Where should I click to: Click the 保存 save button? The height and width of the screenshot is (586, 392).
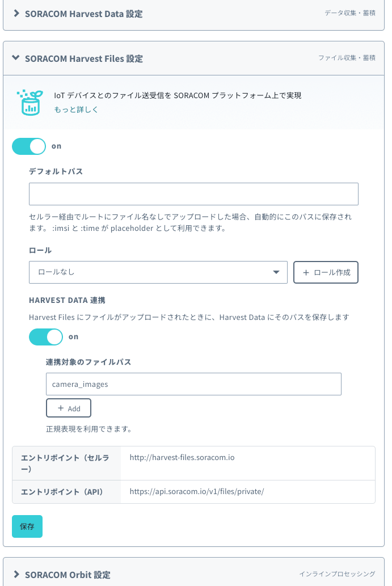[27, 526]
